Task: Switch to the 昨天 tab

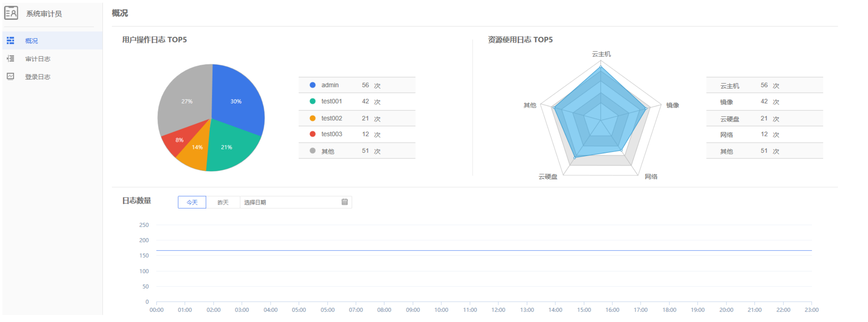Action: click(x=223, y=202)
